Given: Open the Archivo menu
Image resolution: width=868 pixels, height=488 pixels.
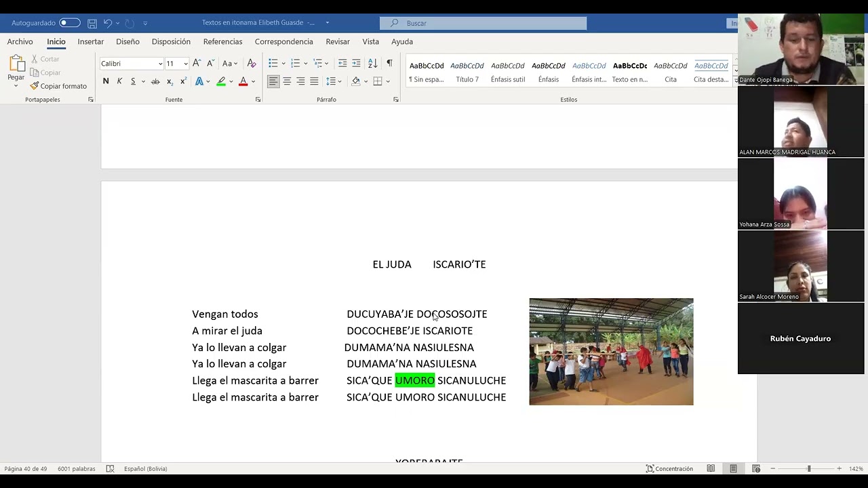Looking at the screenshot, I should [x=20, y=41].
